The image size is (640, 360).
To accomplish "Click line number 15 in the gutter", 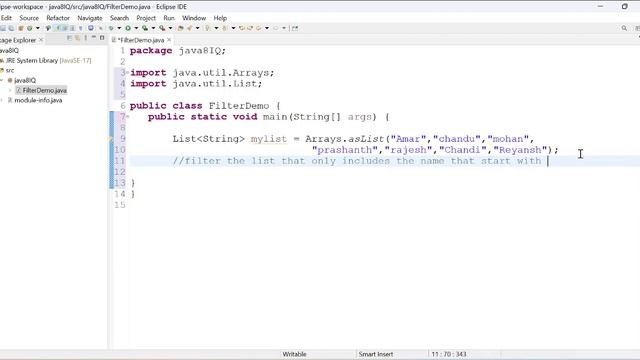I will [x=120, y=205].
